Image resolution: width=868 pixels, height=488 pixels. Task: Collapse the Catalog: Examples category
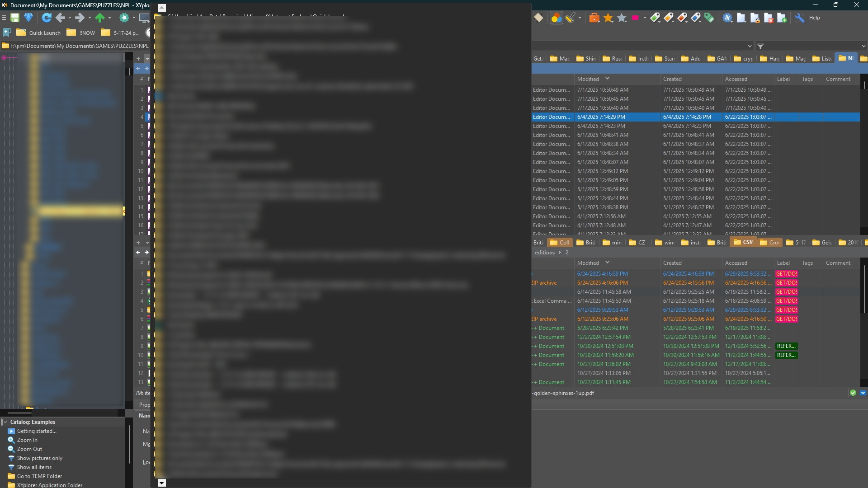click(x=5, y=422)
